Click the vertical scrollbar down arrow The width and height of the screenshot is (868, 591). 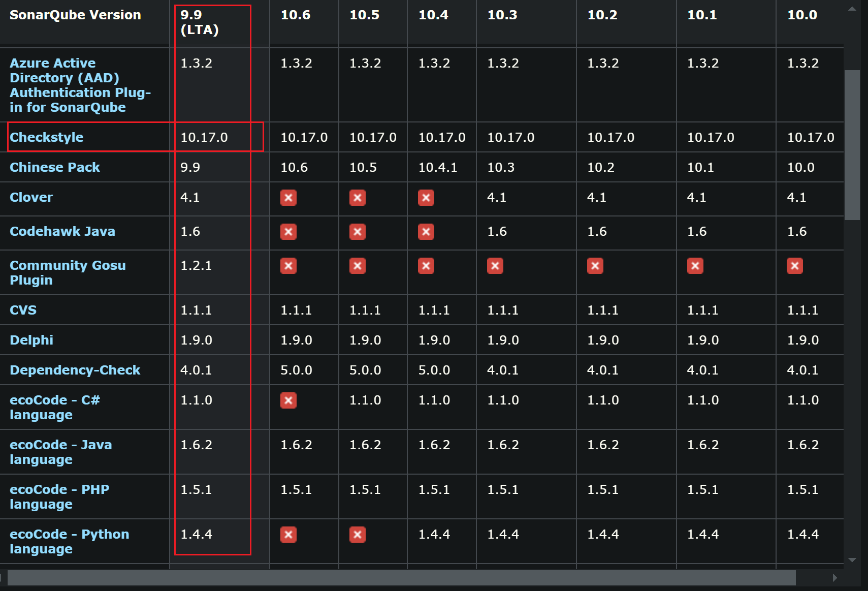point(852,559)
